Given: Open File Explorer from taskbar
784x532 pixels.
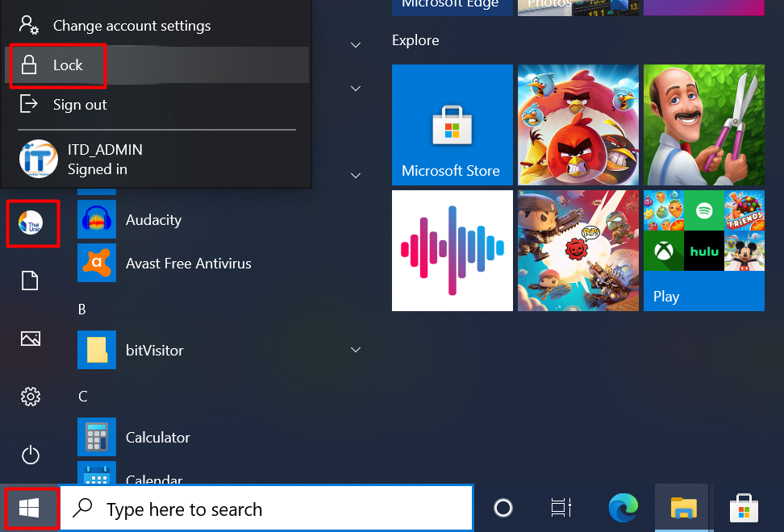Looking at the screenshot, I should [683, 508].
